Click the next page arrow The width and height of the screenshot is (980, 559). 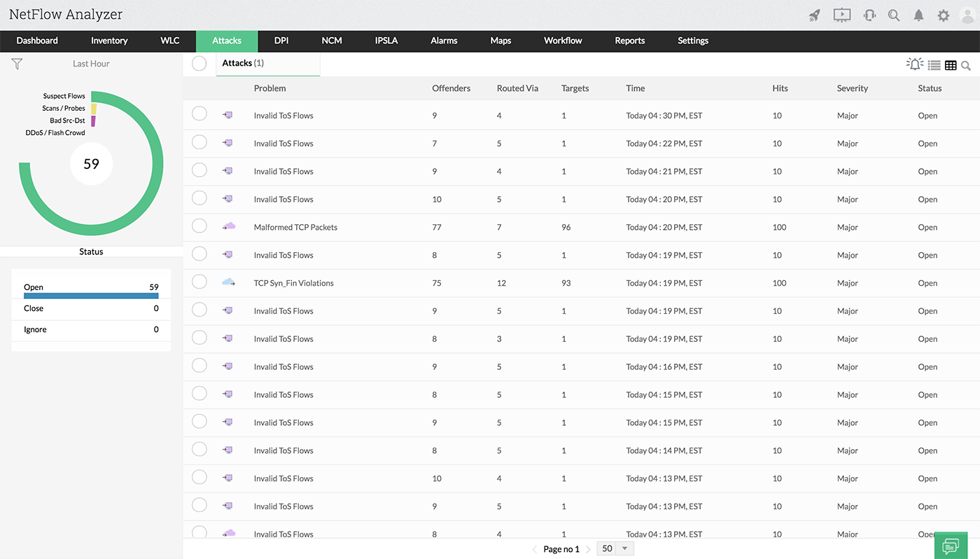click(x=588, y=549)
